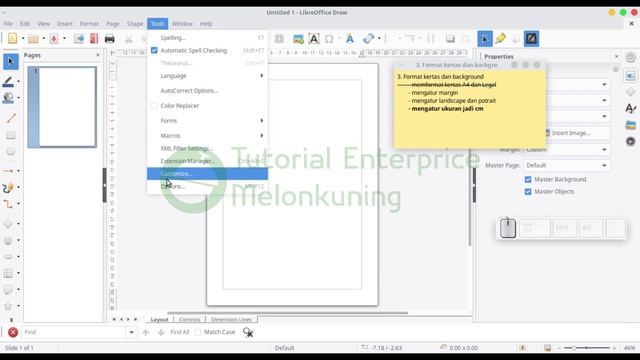
Task: Expand the Forms submenu
Action: (x=207, y=121)
